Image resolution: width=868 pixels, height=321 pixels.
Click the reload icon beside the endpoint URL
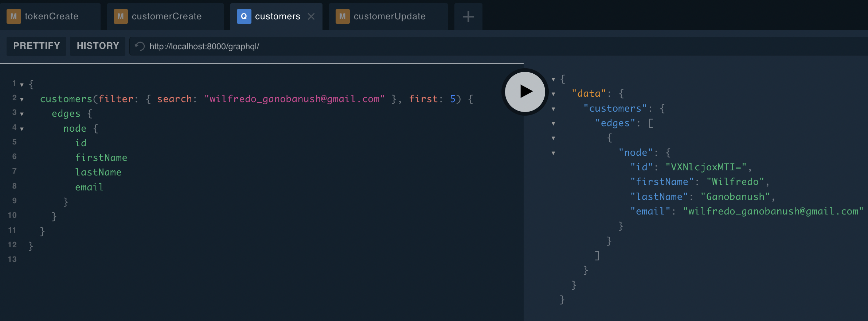pyautogui.click(x=140, y=46)
